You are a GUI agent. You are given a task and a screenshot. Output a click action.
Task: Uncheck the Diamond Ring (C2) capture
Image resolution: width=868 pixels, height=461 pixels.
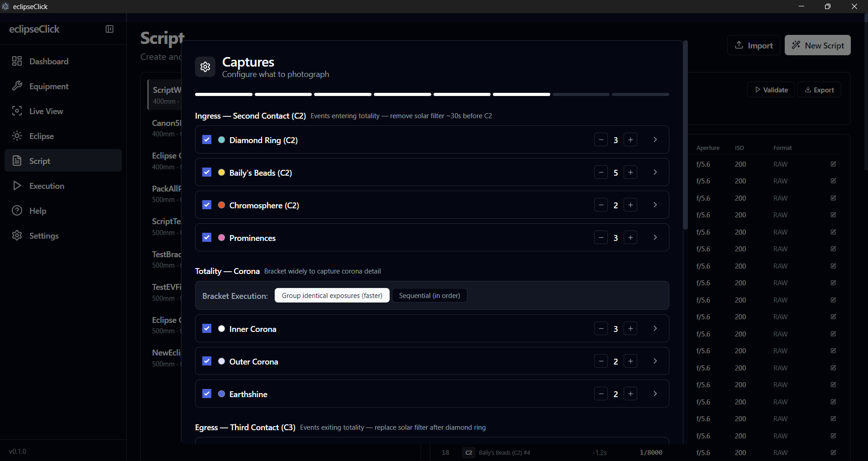point(206,139)
